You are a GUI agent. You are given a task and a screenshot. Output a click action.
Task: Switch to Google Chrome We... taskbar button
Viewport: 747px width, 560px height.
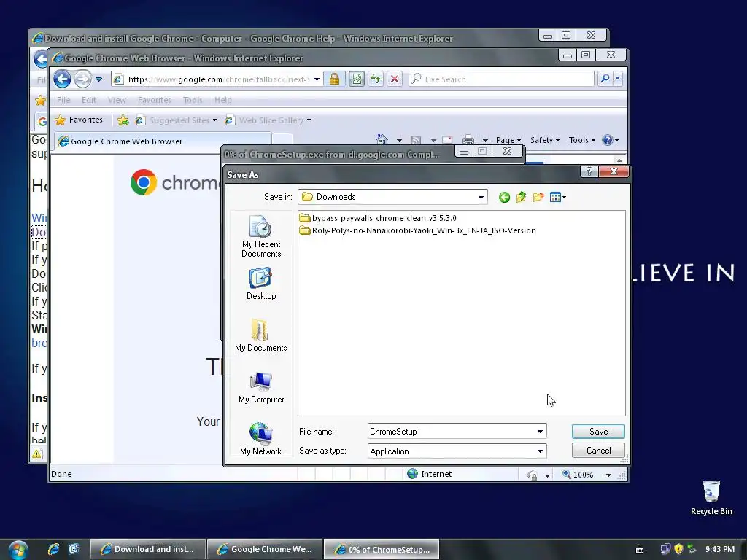pyautogui.click(x=265, y=549)
